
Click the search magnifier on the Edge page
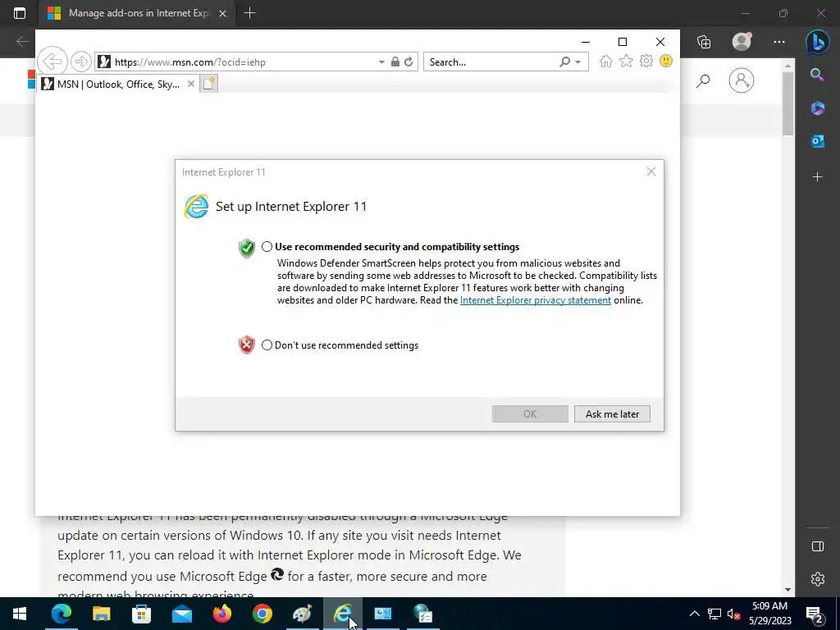coord(703,81)
